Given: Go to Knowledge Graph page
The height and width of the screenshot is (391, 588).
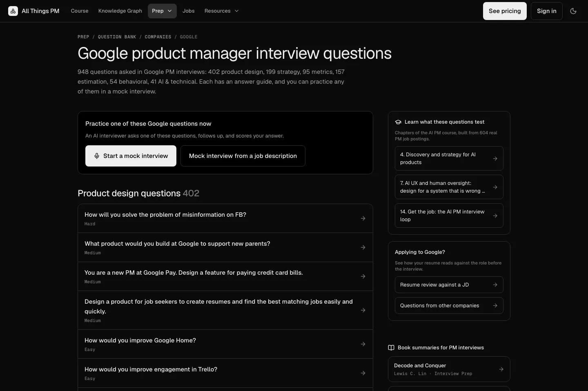Looking at the screenshot, I should coord(120,11).
